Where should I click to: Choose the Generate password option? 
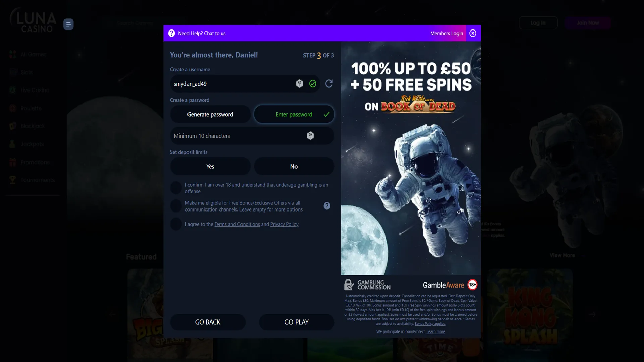click(x=210, y=114)
